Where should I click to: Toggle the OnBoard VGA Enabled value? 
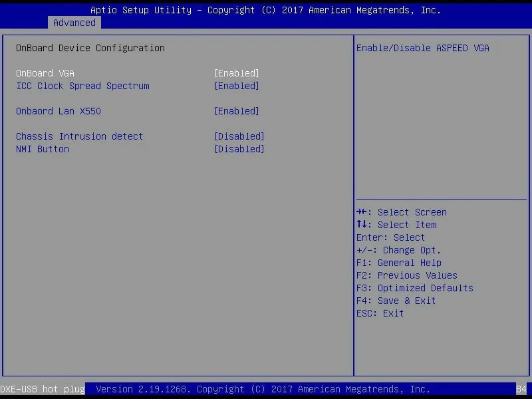pos(236,73)
